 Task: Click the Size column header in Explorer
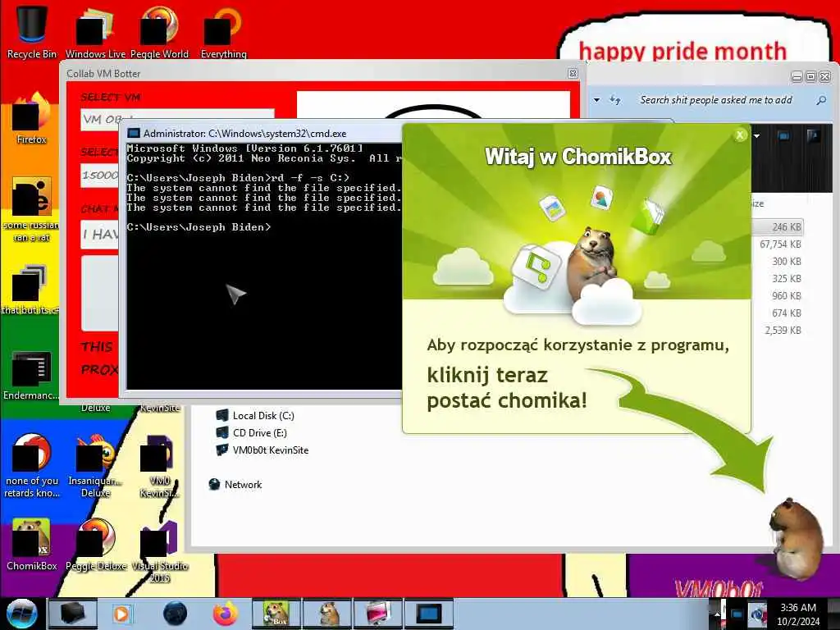pos(758,203)
